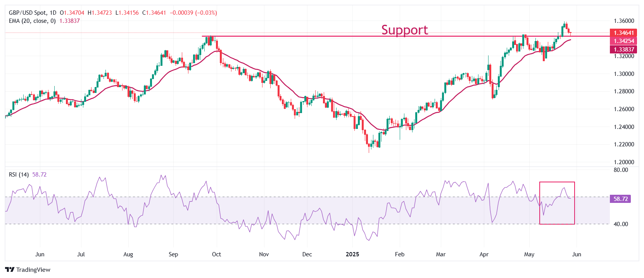Click the RSI 40.00 scale label

click(621, 224)
